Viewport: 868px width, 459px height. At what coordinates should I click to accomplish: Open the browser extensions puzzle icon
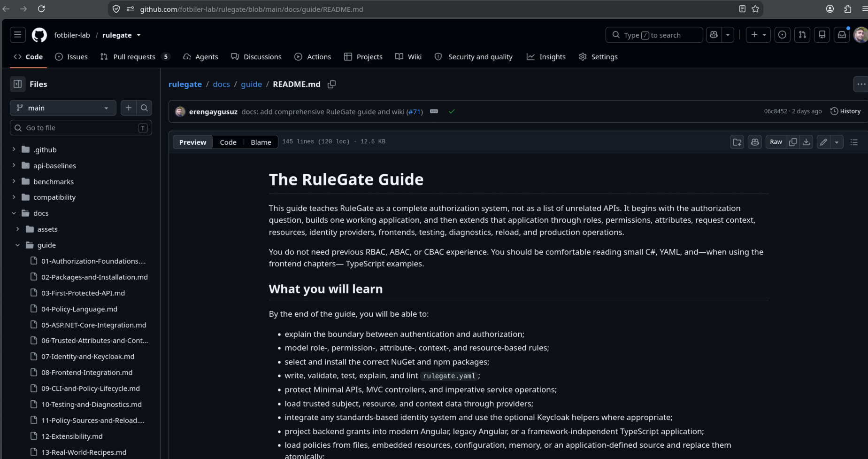(848, 9)
